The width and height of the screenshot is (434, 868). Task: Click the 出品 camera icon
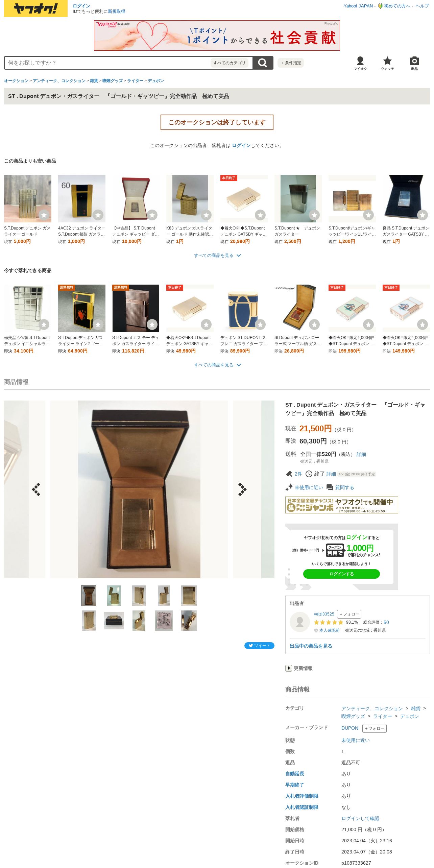pos(414,63)
